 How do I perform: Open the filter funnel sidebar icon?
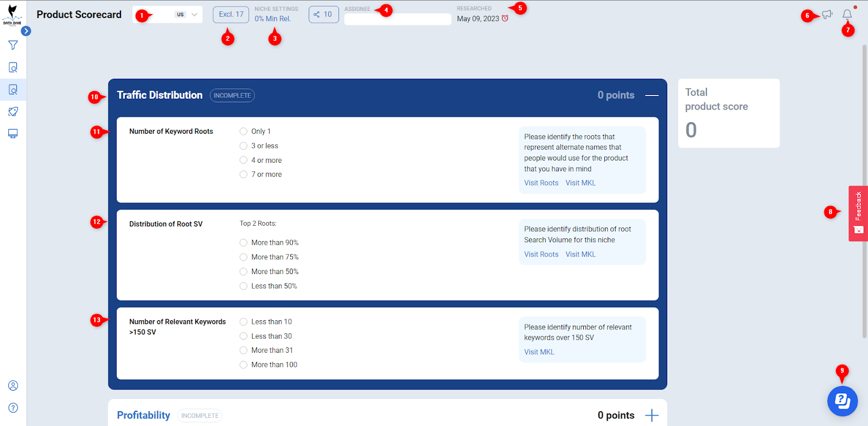[x=13, y=45]
